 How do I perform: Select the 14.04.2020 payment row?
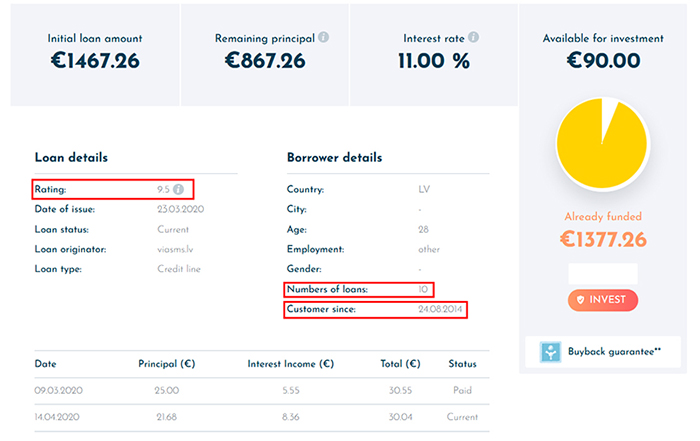click(x=262, y=417)
